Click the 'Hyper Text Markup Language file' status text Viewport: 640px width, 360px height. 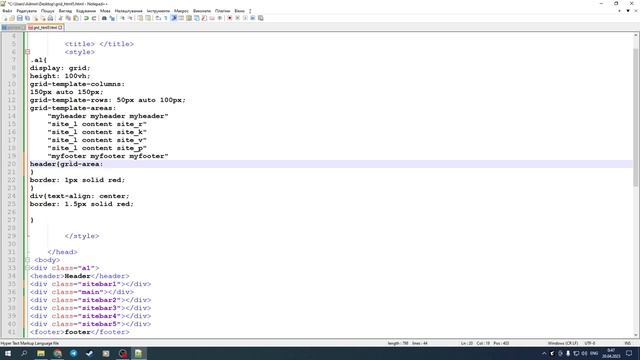pyautogui.click(x=30, y=343)
